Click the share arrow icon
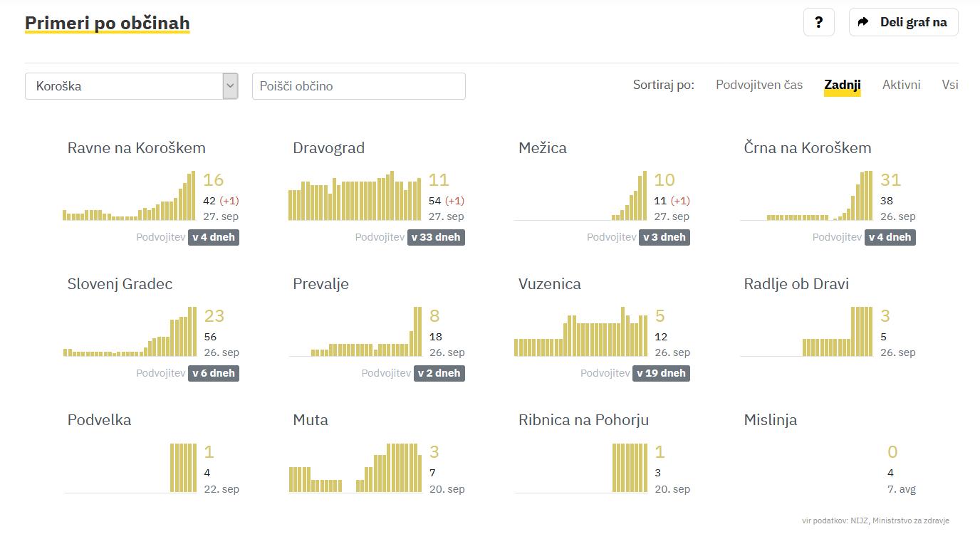The width and height of the screenshot is (980, 539). point(863,22)
